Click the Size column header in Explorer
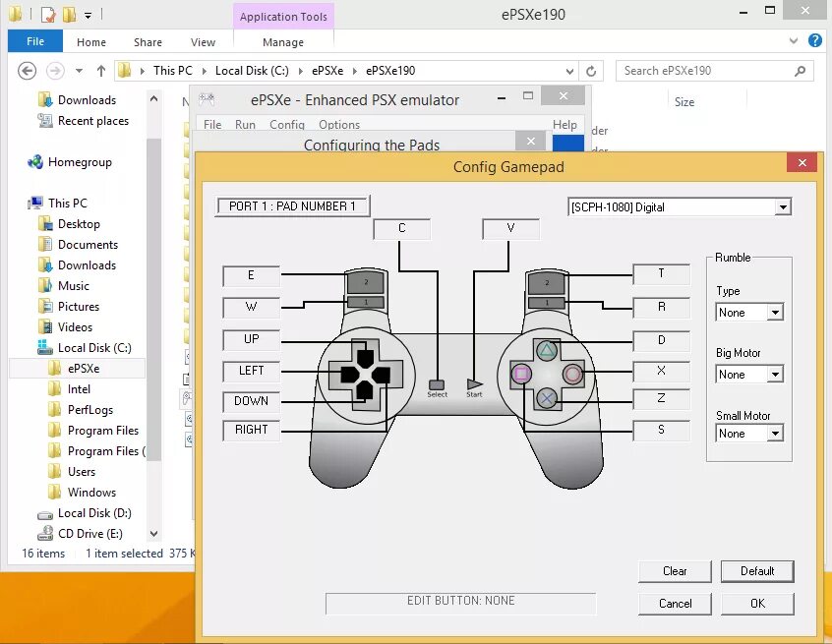 click(684, 102)
